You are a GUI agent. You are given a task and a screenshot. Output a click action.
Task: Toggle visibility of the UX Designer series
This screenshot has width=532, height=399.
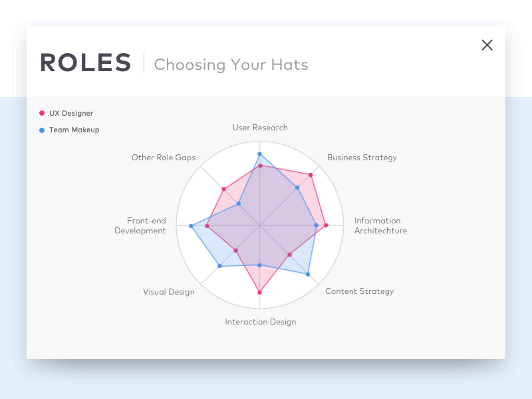pos(66,113)
